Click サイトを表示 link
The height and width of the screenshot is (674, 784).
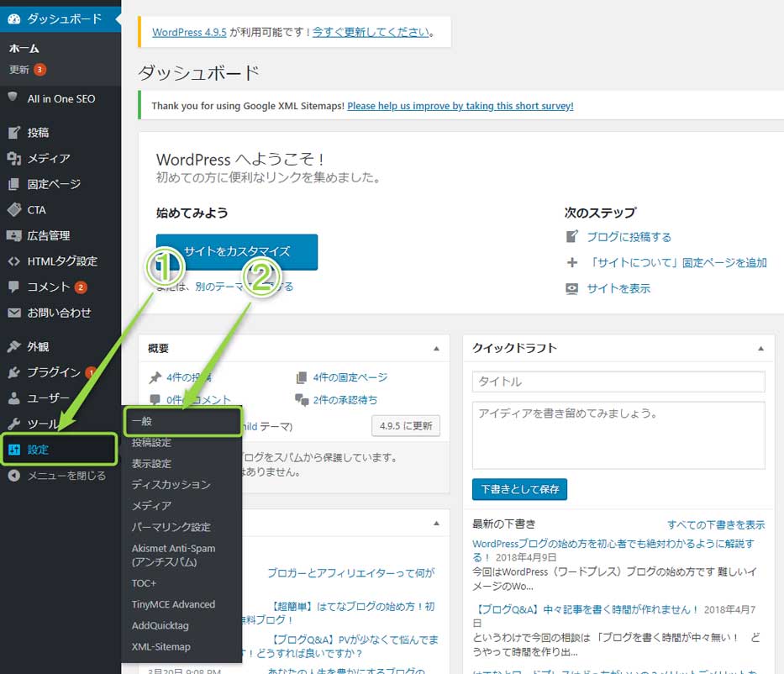(618, 288)
